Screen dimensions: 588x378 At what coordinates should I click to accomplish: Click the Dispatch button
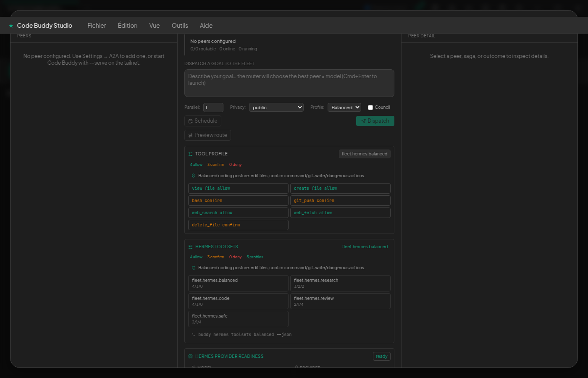pos(375,121)
